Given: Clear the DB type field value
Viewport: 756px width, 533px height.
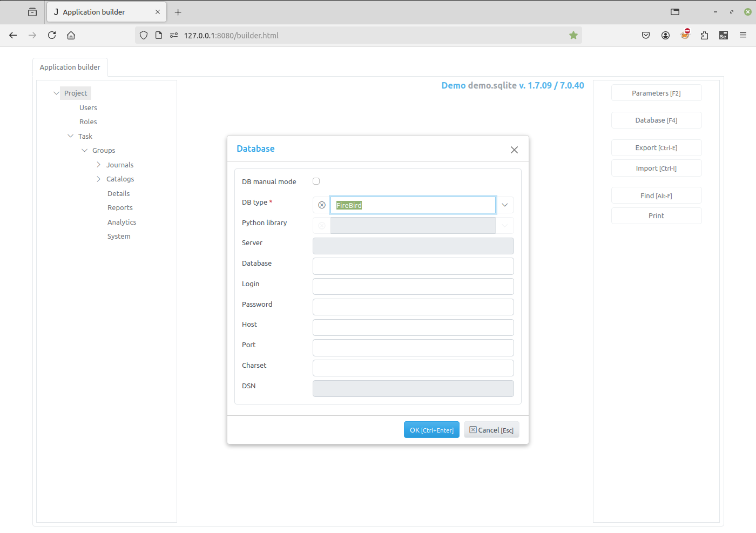Looking at the screenshot, I should click(x=322, y=205).
